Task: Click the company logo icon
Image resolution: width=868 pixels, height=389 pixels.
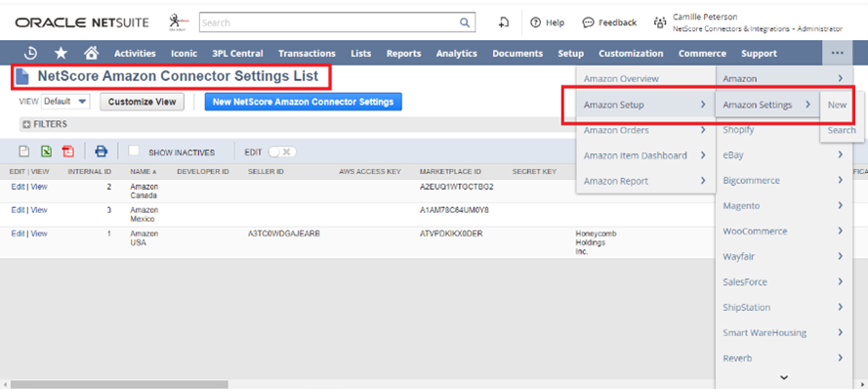Action: click(179, 22)
